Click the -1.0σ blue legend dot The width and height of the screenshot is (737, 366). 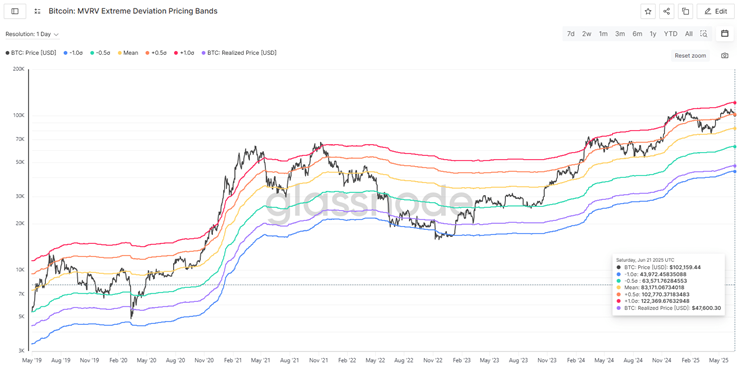(x=66, y=53)
